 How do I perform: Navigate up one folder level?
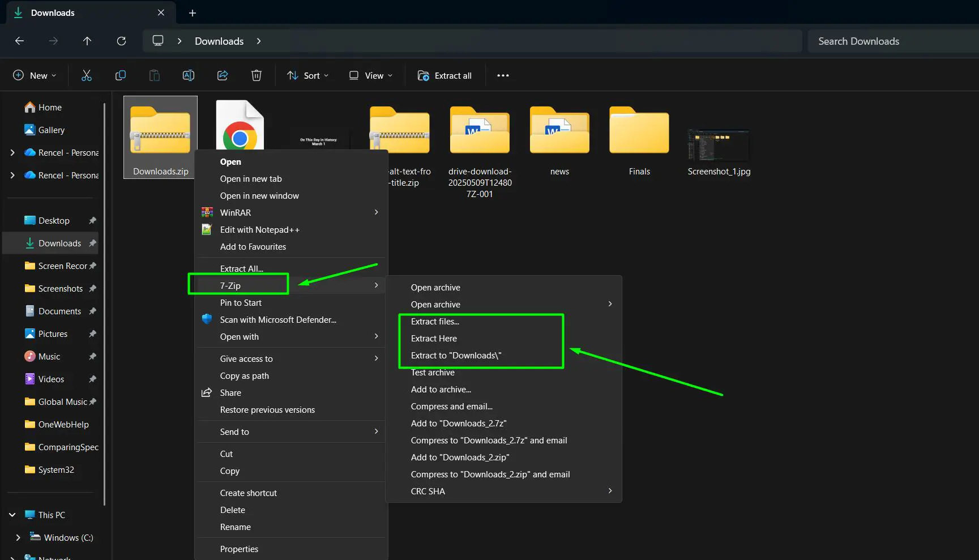pos(87,41)
